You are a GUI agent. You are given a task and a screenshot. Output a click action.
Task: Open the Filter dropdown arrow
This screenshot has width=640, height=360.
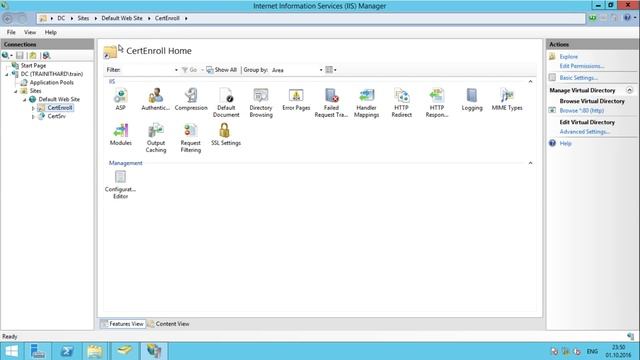point(176,70)
